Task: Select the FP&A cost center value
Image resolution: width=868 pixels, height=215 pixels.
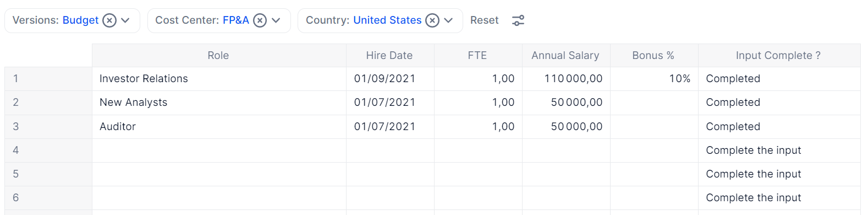Action: tap(236, 20)
